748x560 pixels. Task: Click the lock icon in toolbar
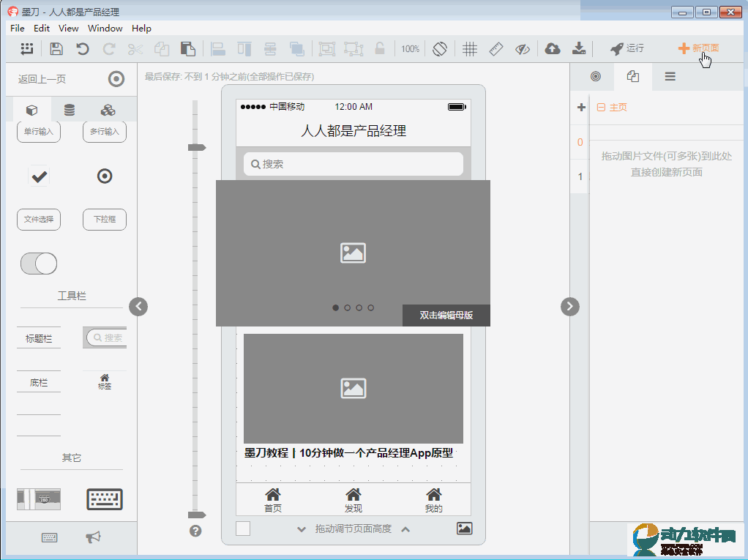(x=380, y=48)
